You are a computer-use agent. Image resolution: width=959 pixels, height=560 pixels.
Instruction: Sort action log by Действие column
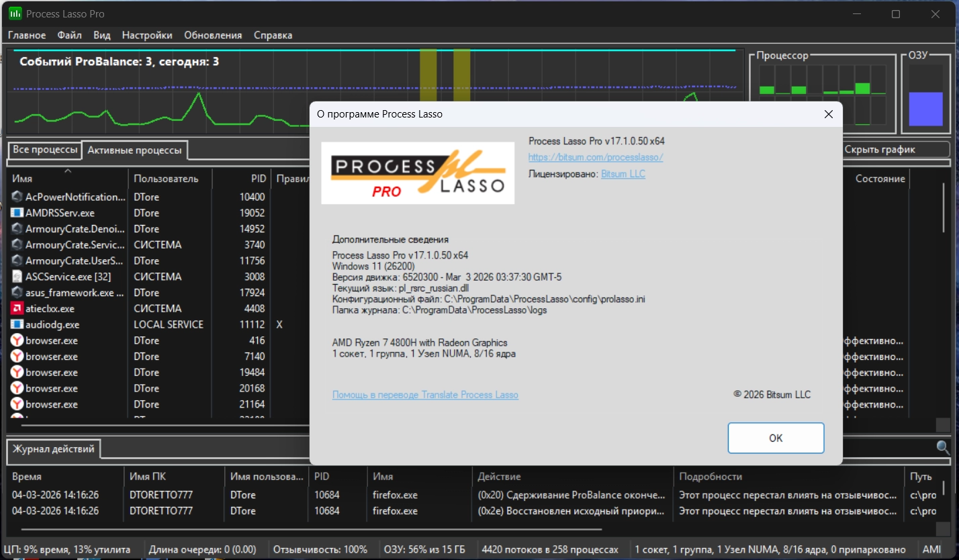coord(573,476)
